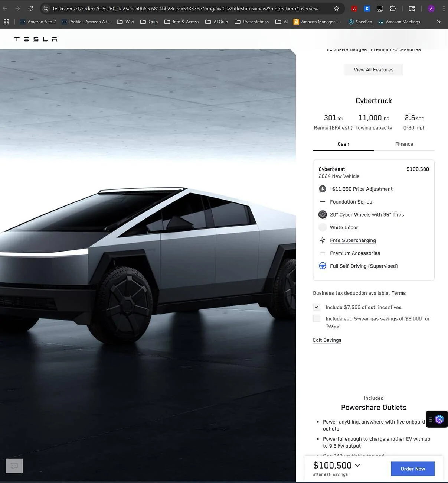Open the extension icon left of the puzzle piece
Image resolution: width=448 pixels, height=483 pixels.
pos(380,8)
